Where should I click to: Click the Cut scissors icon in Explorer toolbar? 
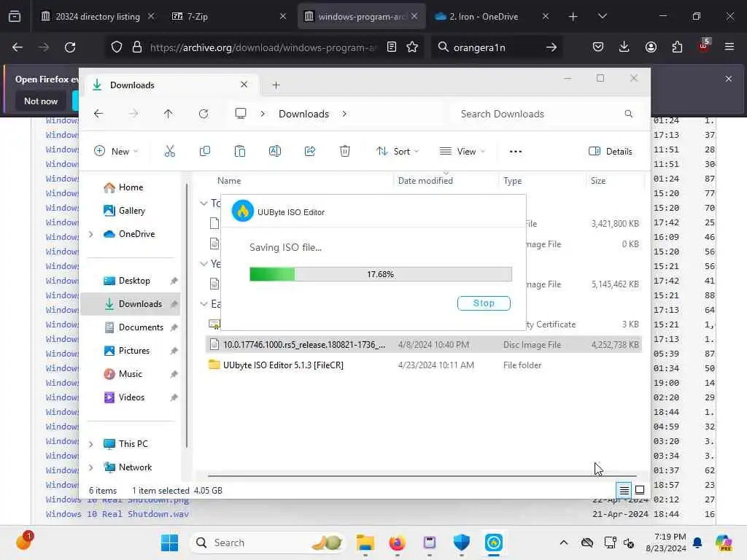(169, 152)
